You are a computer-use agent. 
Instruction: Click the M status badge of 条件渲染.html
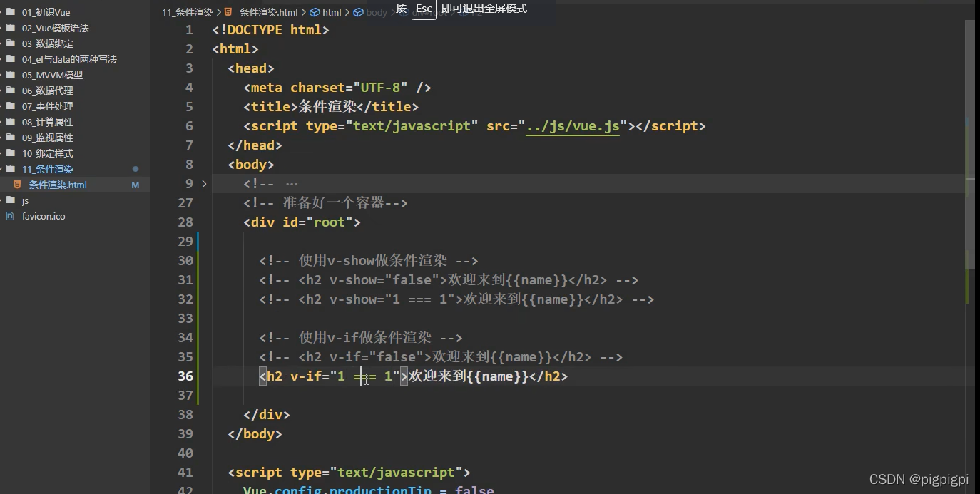point(136,185)
